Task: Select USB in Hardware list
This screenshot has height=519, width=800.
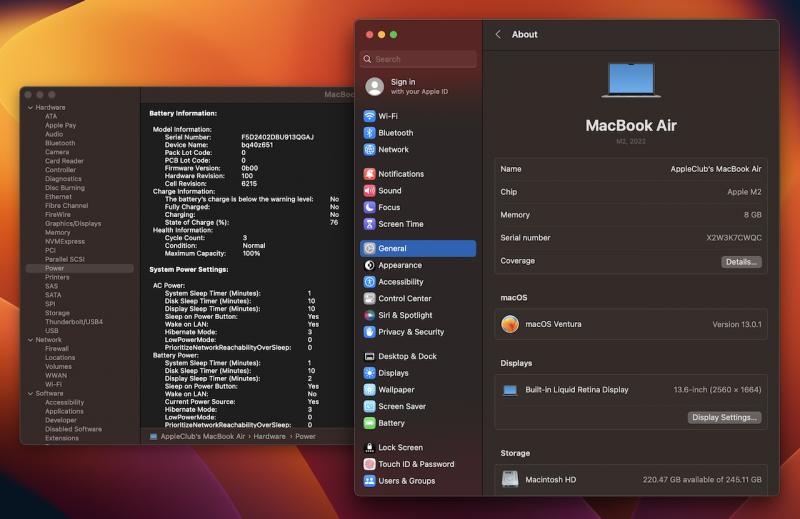Action: pos(52,331)
